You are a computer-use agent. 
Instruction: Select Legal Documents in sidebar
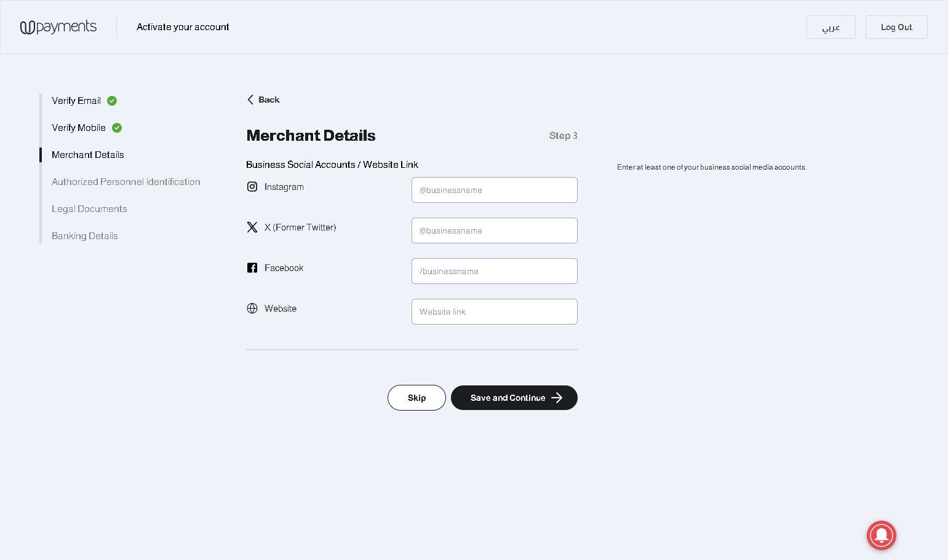coord(89,209)
